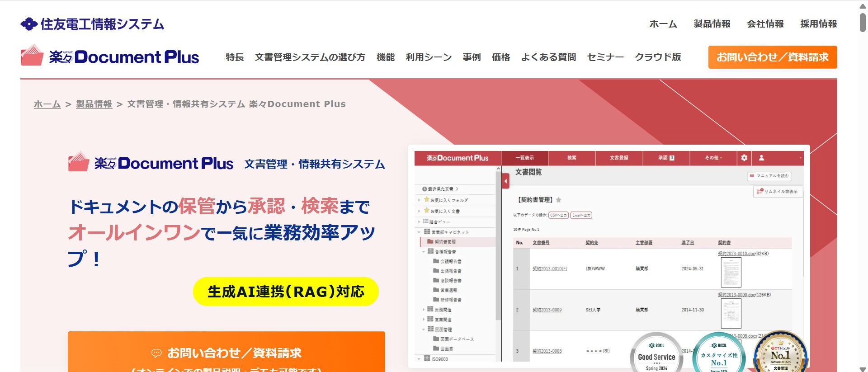
Task: Open the 住友電工情報システム company logo
Action: 92,24
